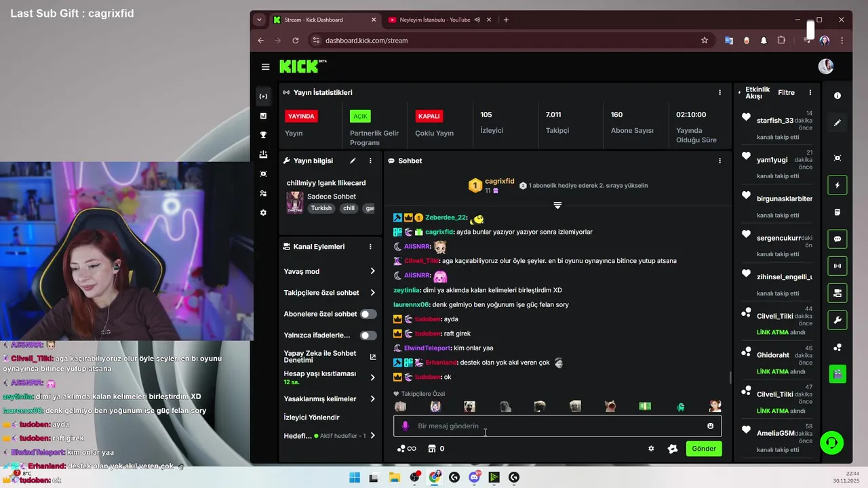The height and width of the screenshot is (488, 868).
Task: Open Chrome tab search dropdown arrow
Action: point(259,20)
